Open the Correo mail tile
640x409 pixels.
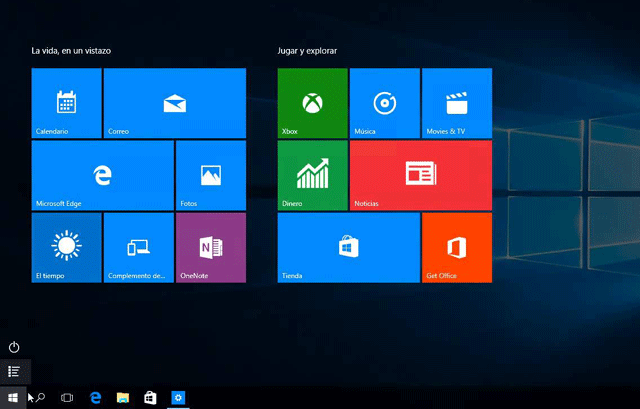(x=174, y=103)
